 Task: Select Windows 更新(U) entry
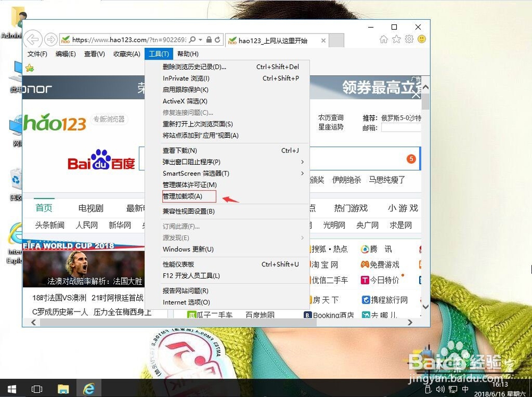pos(227,249)
